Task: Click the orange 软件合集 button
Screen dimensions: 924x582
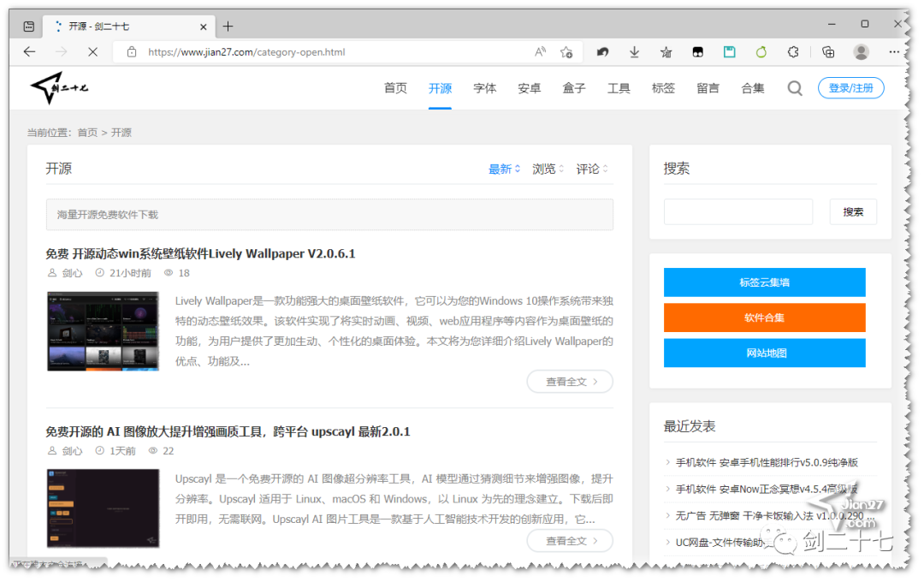Action: pyautogui.click(x=764, y=318)
